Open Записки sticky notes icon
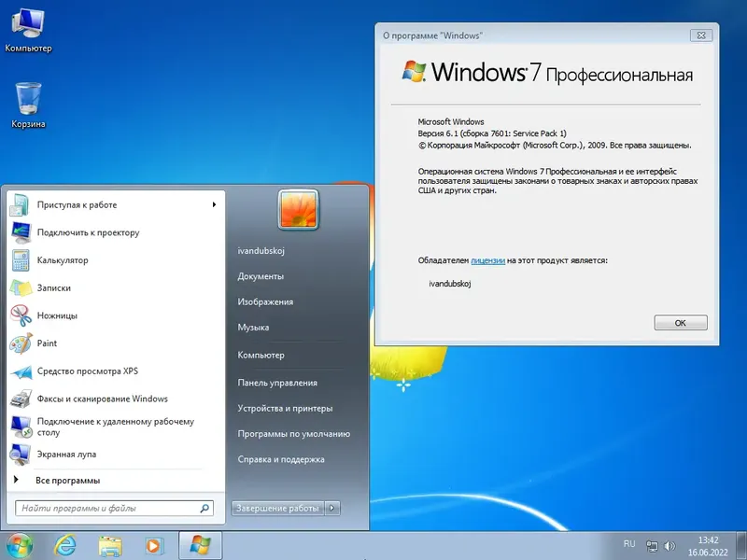The width and height of the screenshot is (747, 560). (21, 287)
